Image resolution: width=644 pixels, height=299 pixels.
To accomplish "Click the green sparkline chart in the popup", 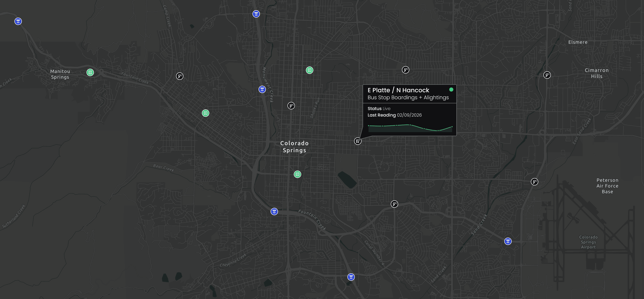I will click(x=410, y=128).
